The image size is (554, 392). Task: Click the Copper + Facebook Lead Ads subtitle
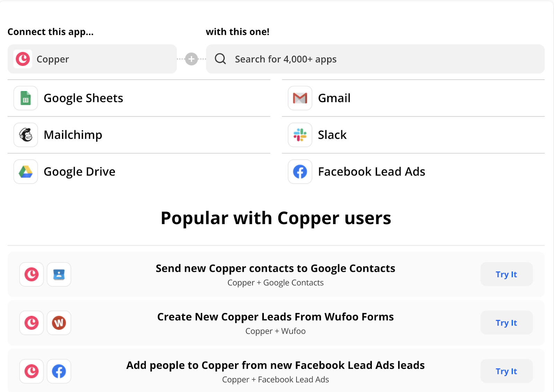coord(275,380)
